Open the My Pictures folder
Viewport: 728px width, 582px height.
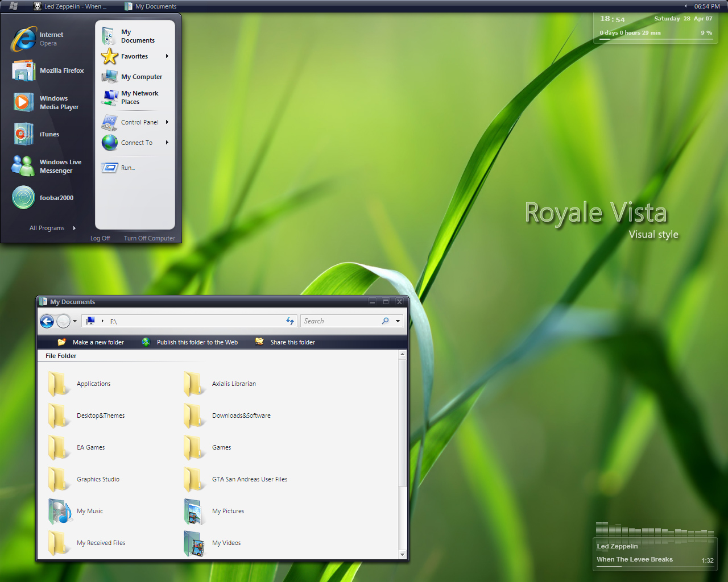tap(228, 511)
